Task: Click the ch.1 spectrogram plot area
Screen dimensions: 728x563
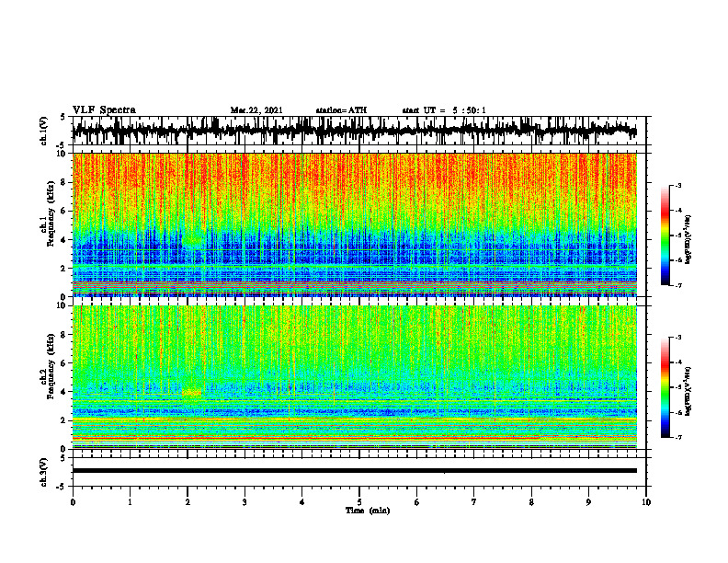Action: [x=355, y=224]
